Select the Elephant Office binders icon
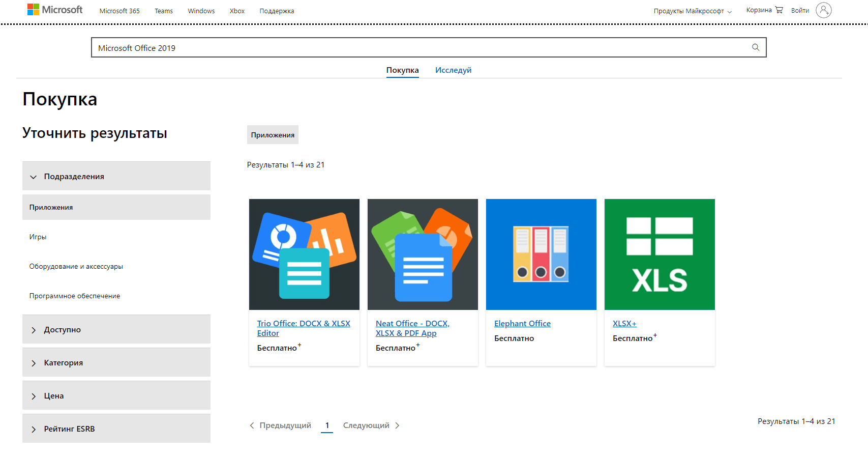 point(541,254)
